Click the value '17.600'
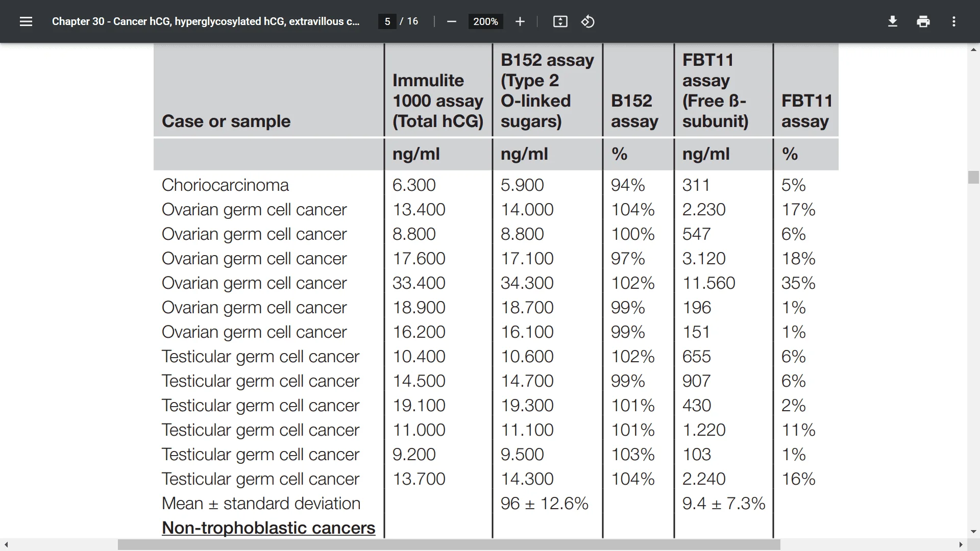Viewport: 980px width, 551px height. (419, 258)
